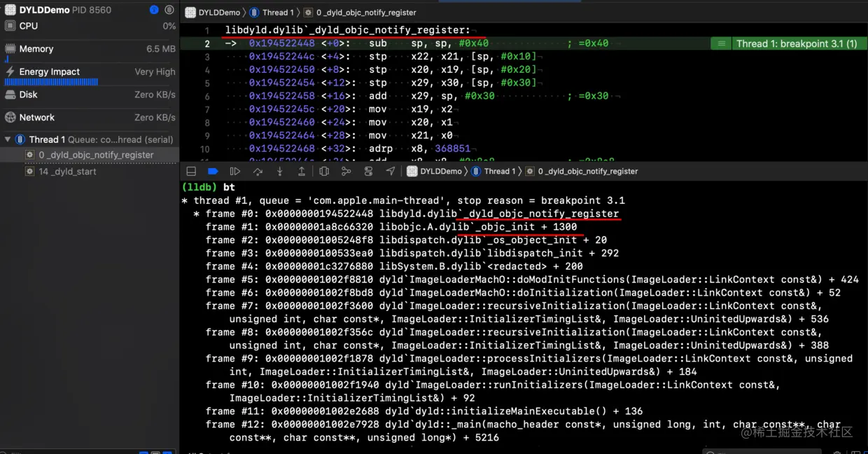Click the round view-options icon beside process info
The width and height of the screenshot is (868, 454).
click(169, 10)
